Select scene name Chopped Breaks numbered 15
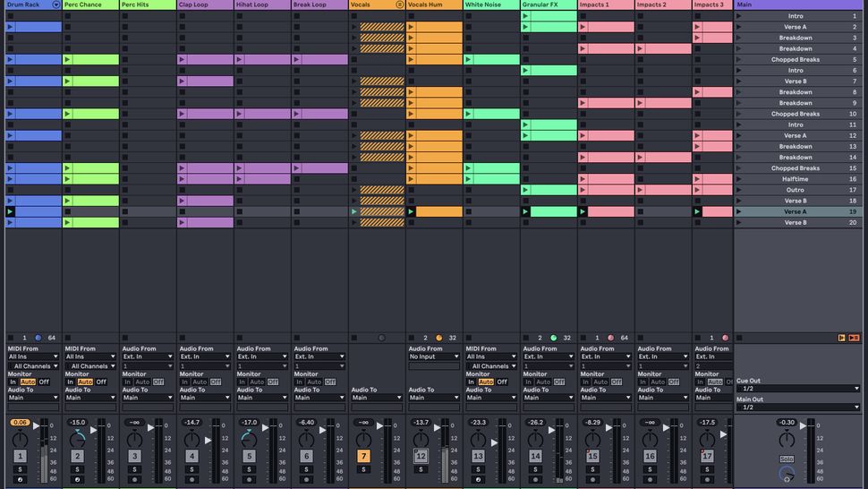This screenshot has width=868, height=489. 795,168
